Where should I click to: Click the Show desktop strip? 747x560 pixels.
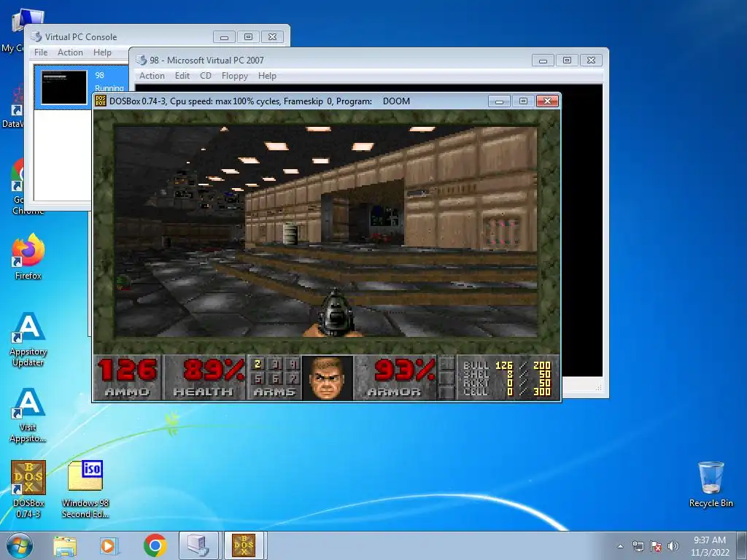(742, 545)
